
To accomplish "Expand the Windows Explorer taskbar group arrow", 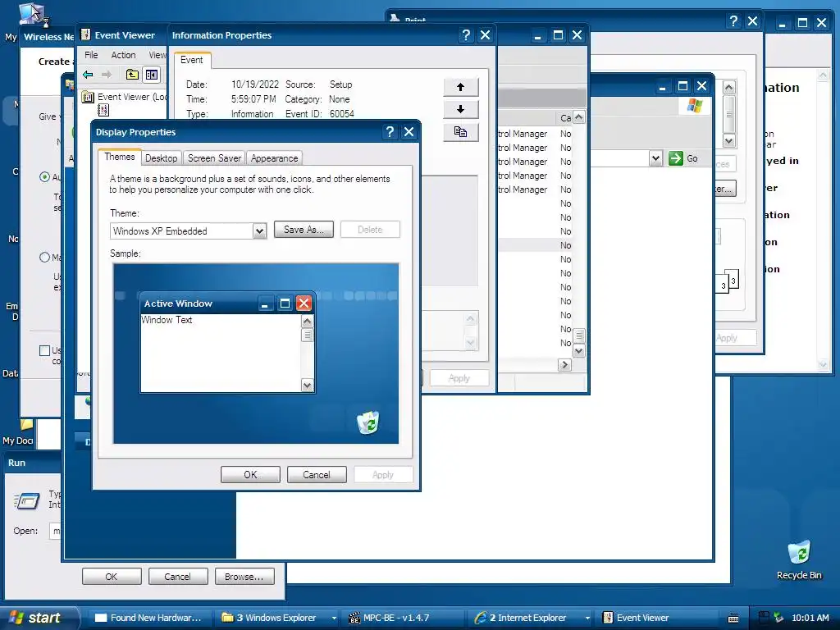I will 334,618.
